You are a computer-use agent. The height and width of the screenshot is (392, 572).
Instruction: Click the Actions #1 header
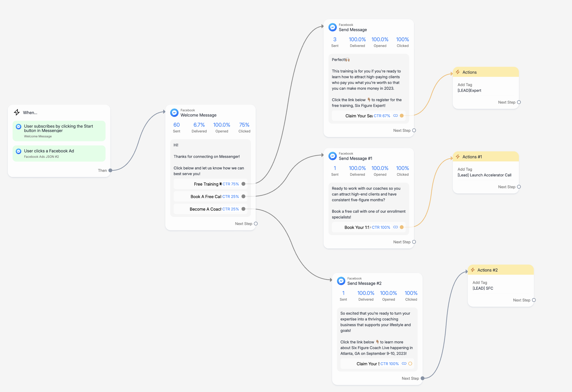[486, 157]
